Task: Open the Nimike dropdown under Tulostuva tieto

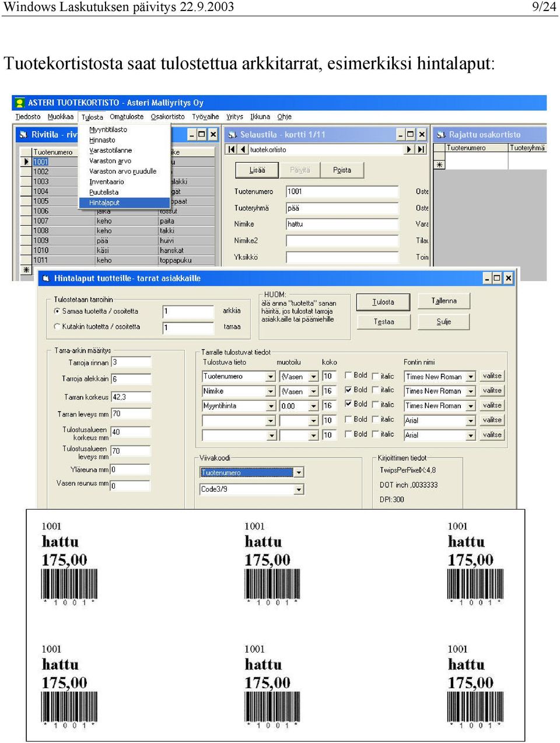Action: click(x=271, y=391)
